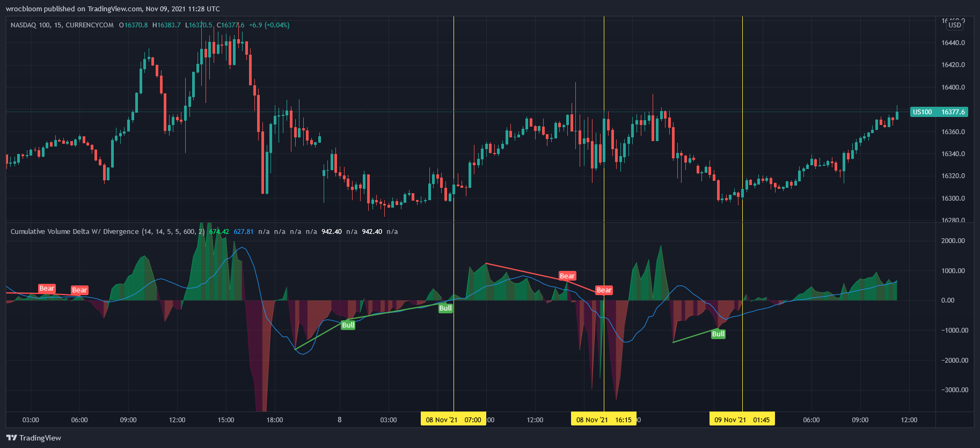The image size is (980, 448).
Task: Open the Cumulative Volume Delta W/ Divergence indicator title
Action: [x=75, y=232]
